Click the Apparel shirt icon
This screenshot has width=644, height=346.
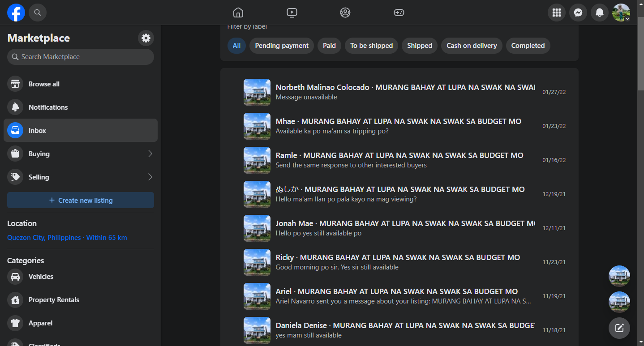click(x=15, y=323)
